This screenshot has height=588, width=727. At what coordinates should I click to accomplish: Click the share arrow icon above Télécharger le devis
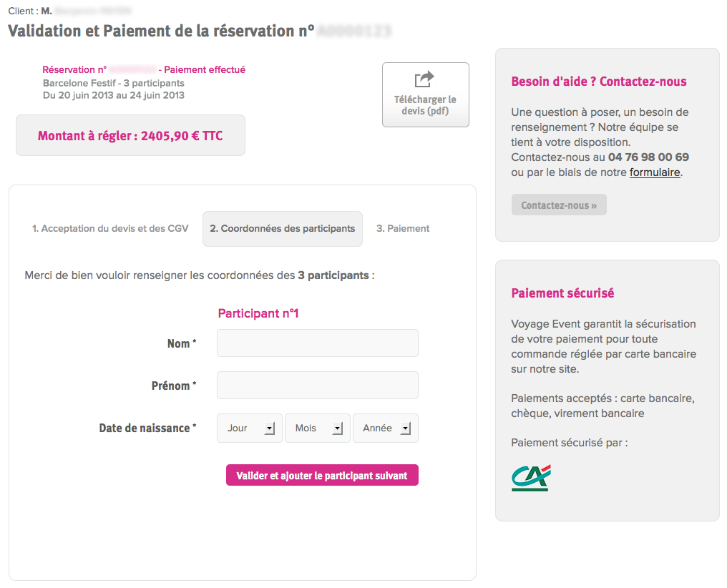pyautogui.click(x=424, y=79)
